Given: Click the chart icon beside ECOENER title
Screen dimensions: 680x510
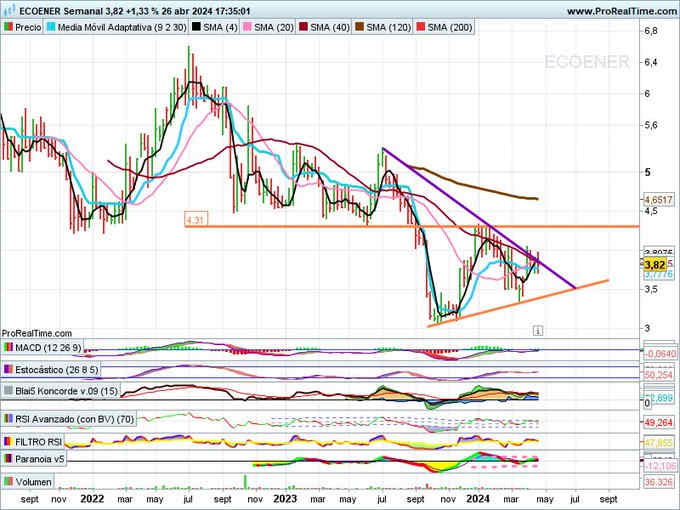Looking at the screenshot, I should click(10, 10).
